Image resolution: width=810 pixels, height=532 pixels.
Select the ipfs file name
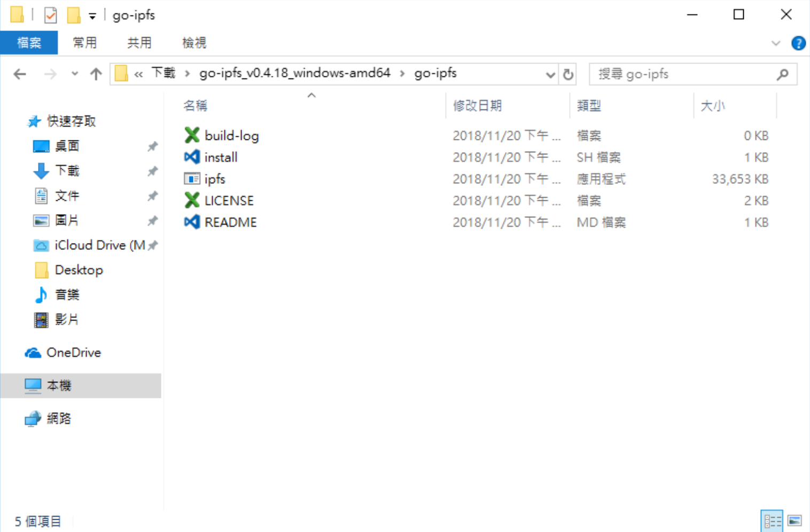click(215, 179)
